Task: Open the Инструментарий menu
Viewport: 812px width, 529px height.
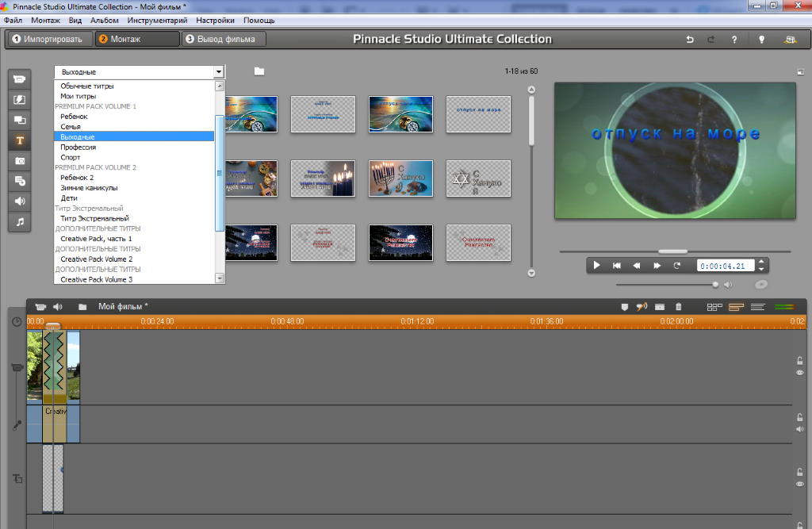Action: pos(158,20)
